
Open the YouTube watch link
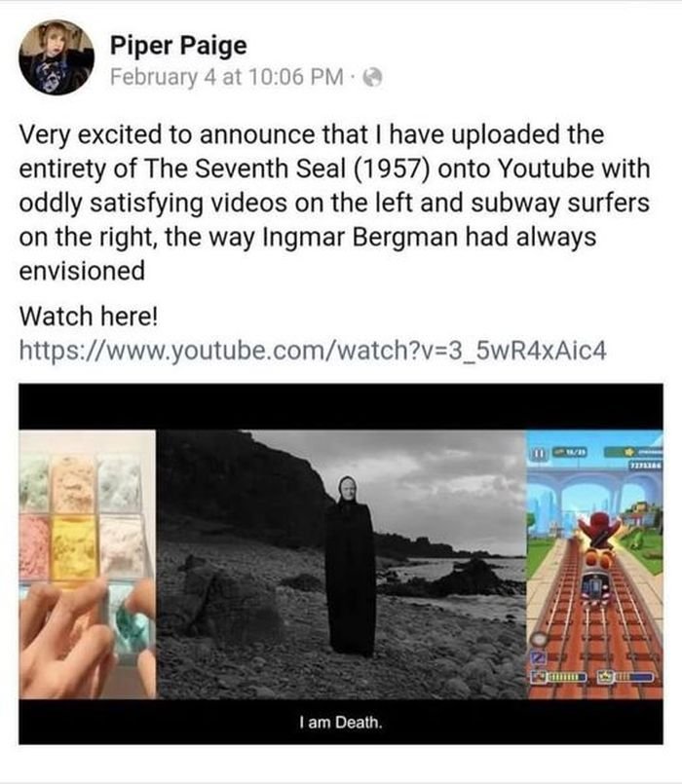[x=313, y=350]
